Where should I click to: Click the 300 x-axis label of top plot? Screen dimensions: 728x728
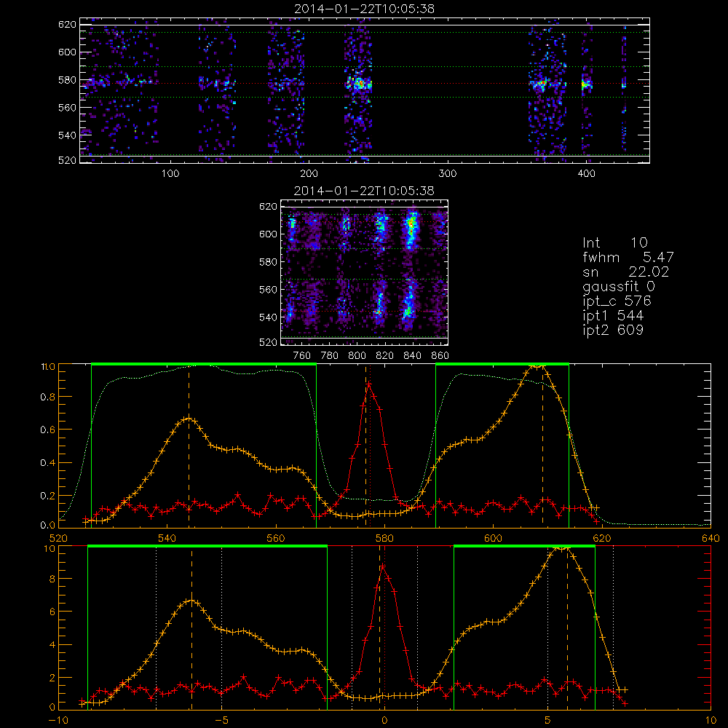[x=448, y=174]
